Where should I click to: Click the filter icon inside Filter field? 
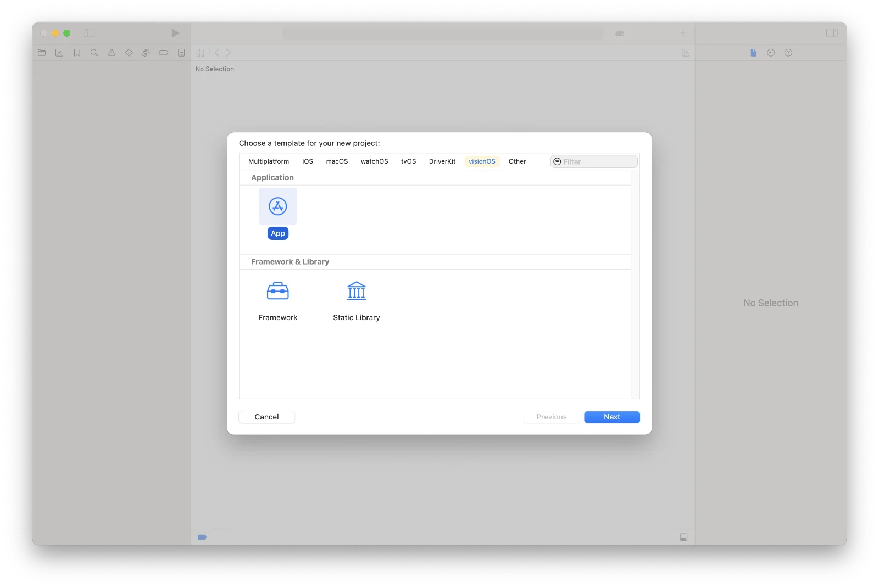click(557, 161)
